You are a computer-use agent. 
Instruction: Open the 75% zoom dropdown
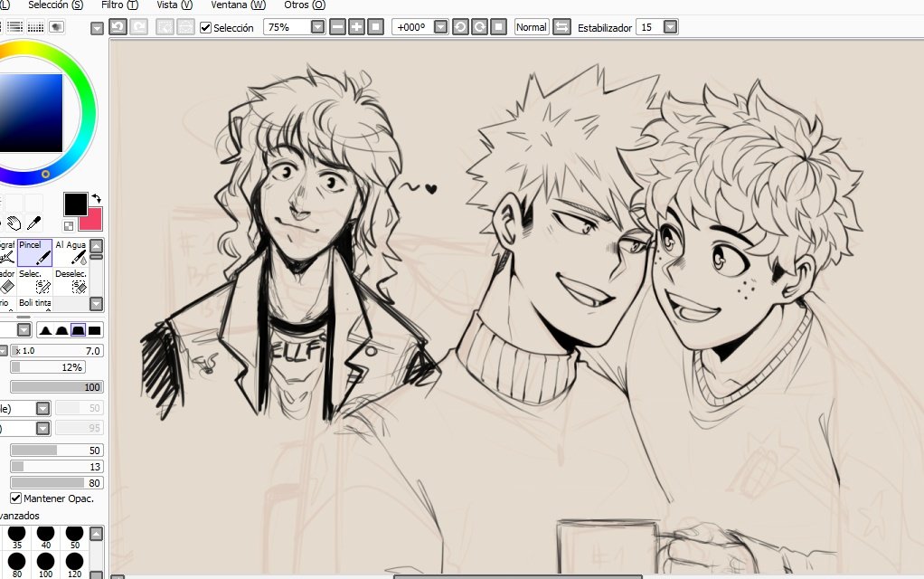click(317, 27)
